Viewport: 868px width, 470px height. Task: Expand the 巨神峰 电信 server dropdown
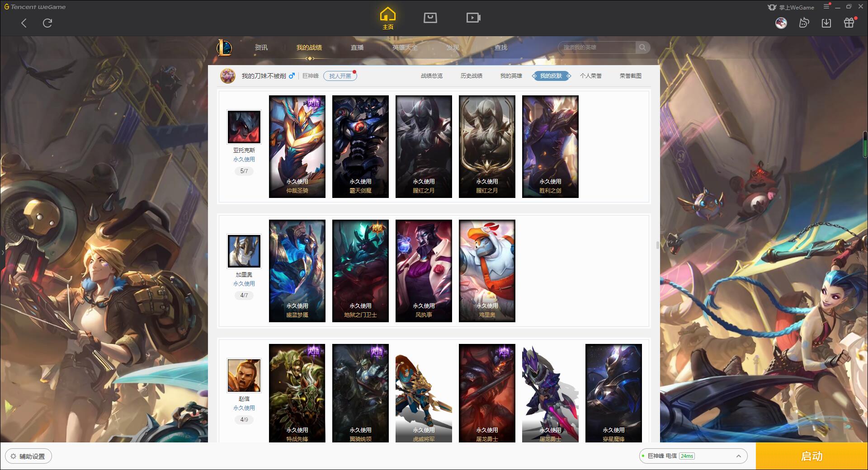[693, 456]
